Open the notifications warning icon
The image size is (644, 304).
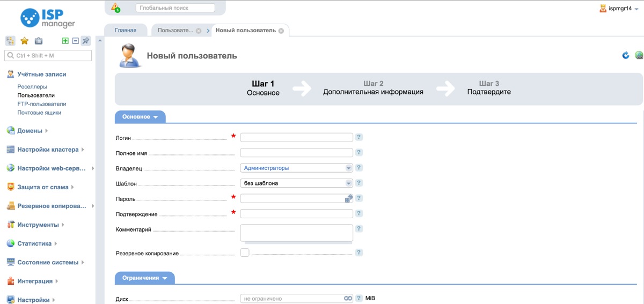coord(115,8)
